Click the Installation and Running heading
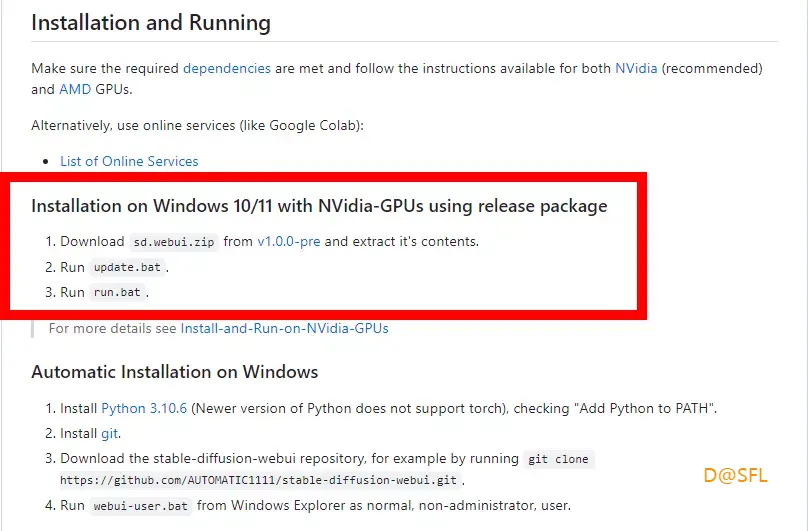This screenshot has height=531, width=808. click(x=151, y=23)
